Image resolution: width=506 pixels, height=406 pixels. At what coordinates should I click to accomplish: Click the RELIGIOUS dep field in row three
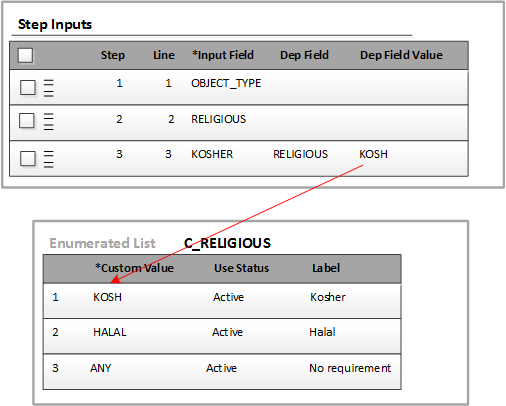(x=300, y=154)
